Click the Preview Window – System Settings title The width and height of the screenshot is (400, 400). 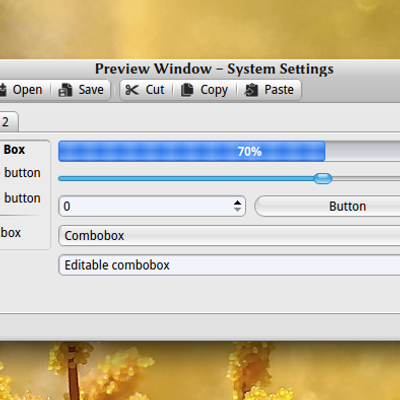tap(214, 69)
